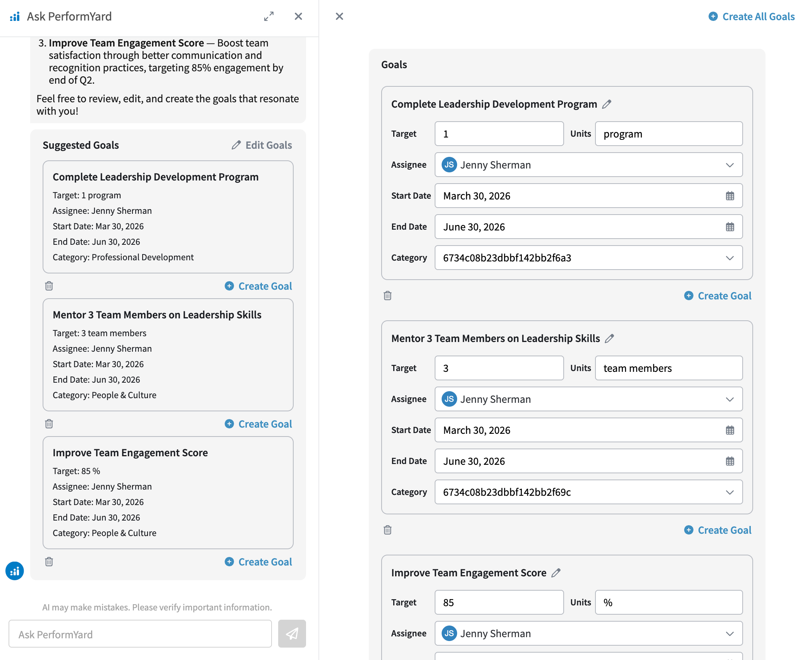
Task: Click the Ask PerformYard text input
Action: [x=140, y=634]
